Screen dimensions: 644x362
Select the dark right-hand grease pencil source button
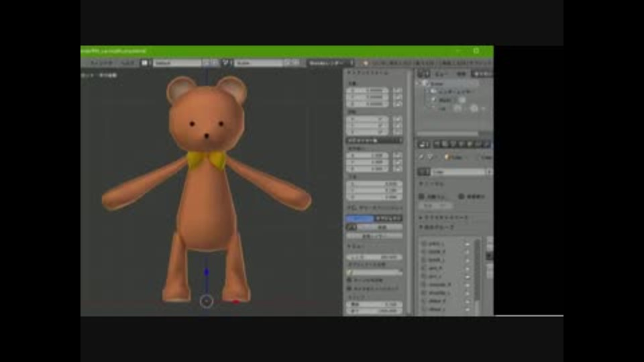[388, 219]
